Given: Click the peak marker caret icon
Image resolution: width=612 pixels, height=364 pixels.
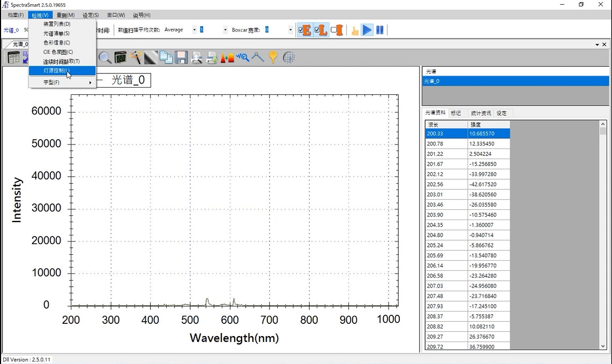Looking at the screenshot, I should (x=258, y=58).
